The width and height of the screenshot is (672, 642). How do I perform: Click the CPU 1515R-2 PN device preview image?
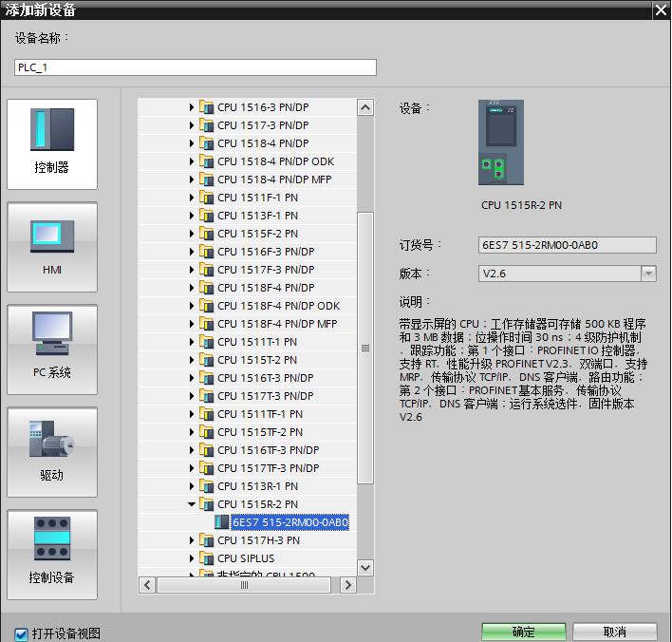(x=501, y=142)
